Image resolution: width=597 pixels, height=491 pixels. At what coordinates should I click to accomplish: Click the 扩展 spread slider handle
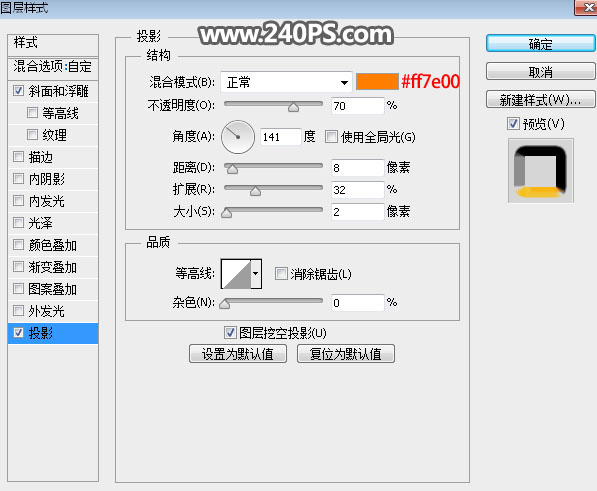point(255,191)
